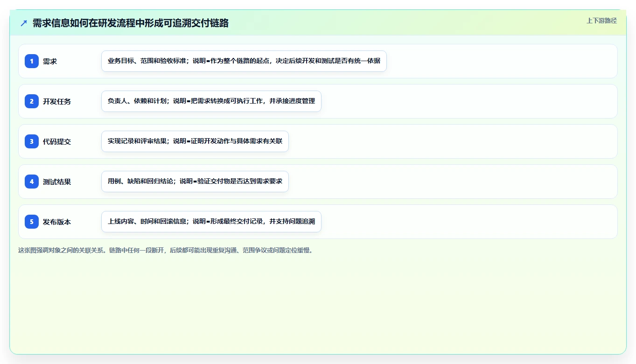The image size is (636, 364).
Task: Click the 开发任务 step label
Action: coord(57,101)
